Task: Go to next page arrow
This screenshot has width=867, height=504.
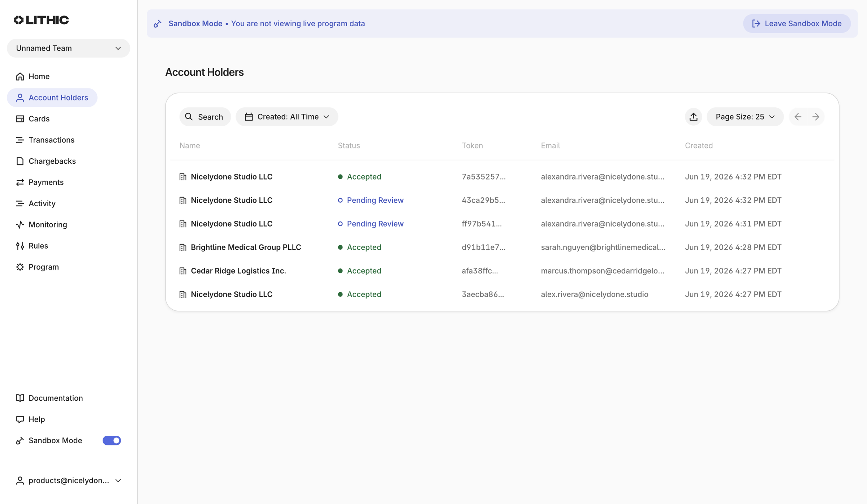Action: point(816,117)
